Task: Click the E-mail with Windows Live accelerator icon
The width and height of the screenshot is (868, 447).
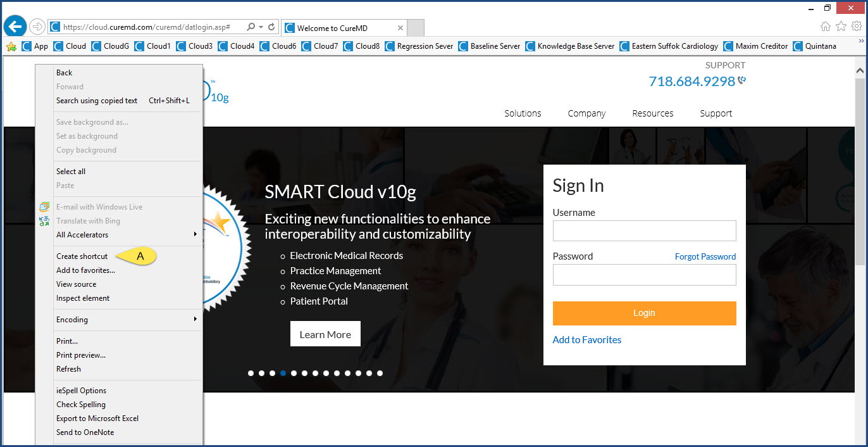Action: (44, 206)
